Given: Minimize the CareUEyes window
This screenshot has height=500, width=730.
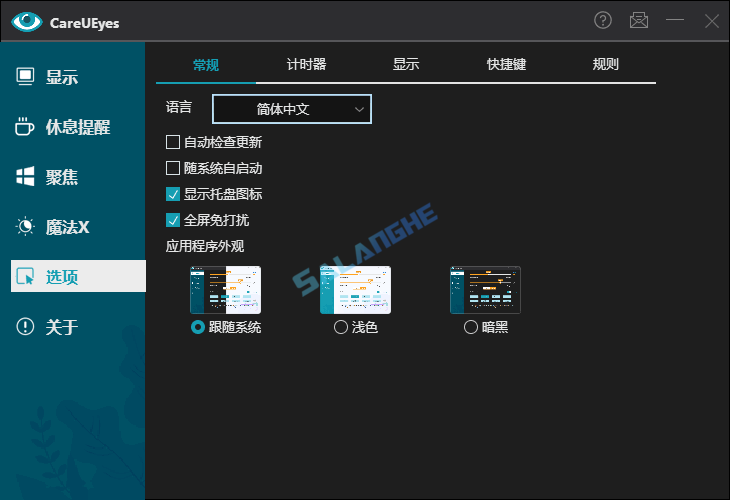Looking at the screenshot, I should click(x=674, y=20).
